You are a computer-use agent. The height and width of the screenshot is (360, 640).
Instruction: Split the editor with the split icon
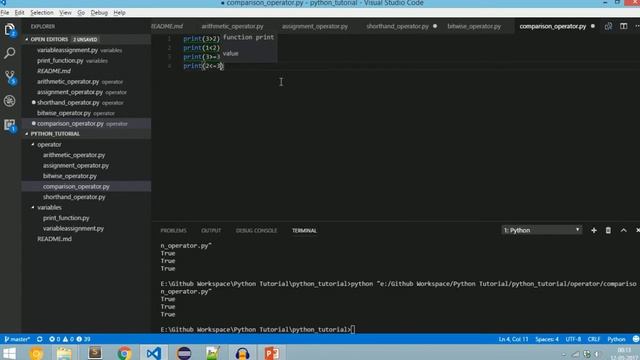click(624, 26)
